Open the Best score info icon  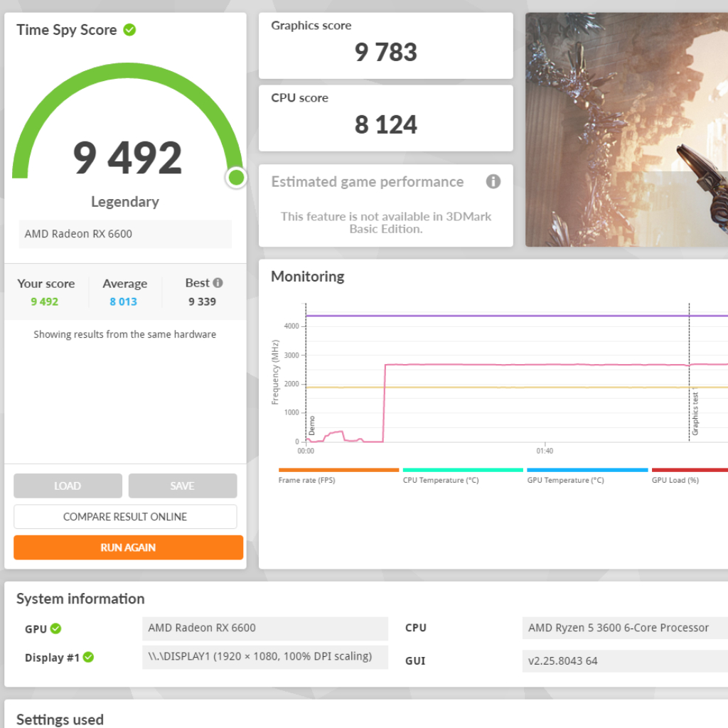click(x=218, y=283)
